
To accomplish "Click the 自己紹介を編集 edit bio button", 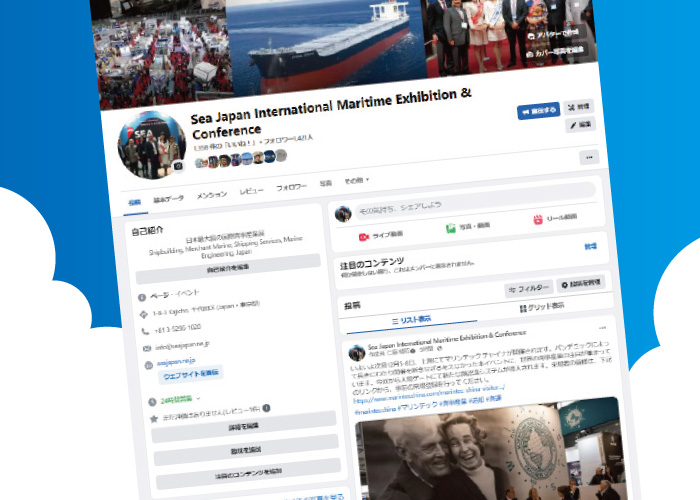I will (228, 269).
